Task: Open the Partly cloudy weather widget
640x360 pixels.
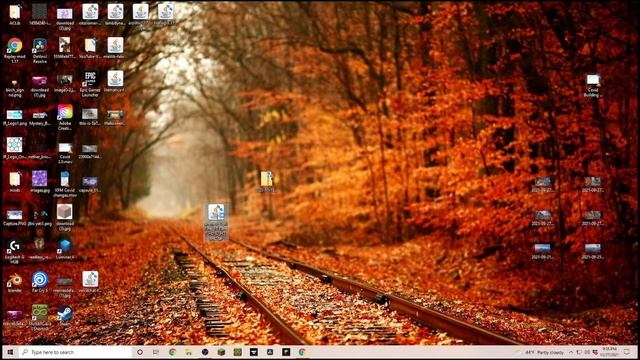Action: click(x=540, y=352)
